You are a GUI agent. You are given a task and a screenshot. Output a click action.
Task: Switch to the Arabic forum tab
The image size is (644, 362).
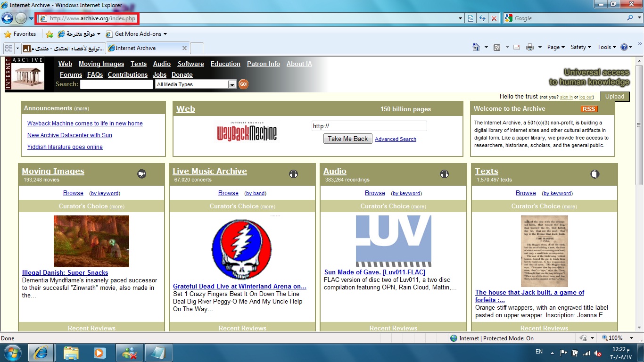(63, 48)
